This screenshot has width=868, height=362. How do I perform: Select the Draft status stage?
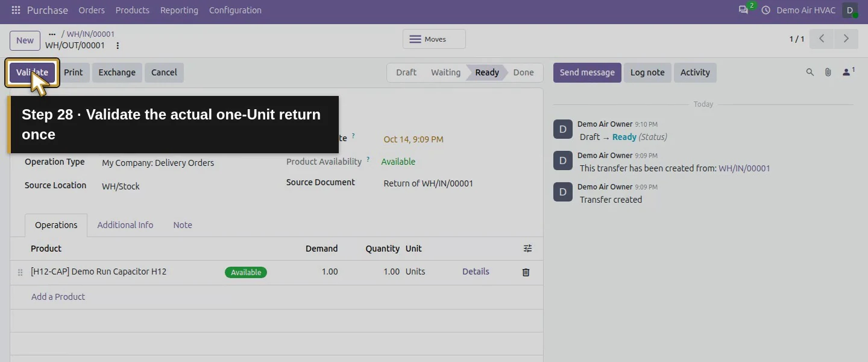(x=406, y=72)
